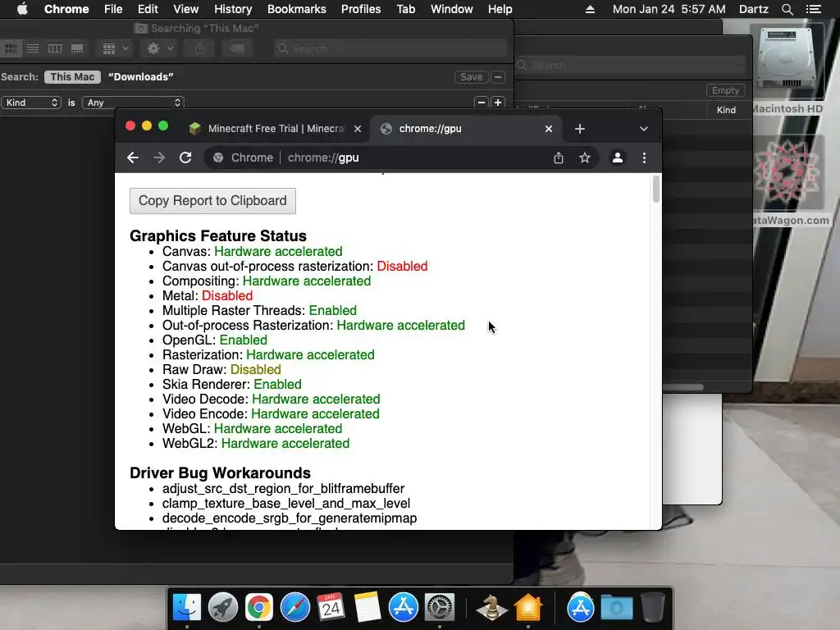Viewport: 840px width, 630px height.
Task: Open Chess from the Dock
Action: point(492,608)
